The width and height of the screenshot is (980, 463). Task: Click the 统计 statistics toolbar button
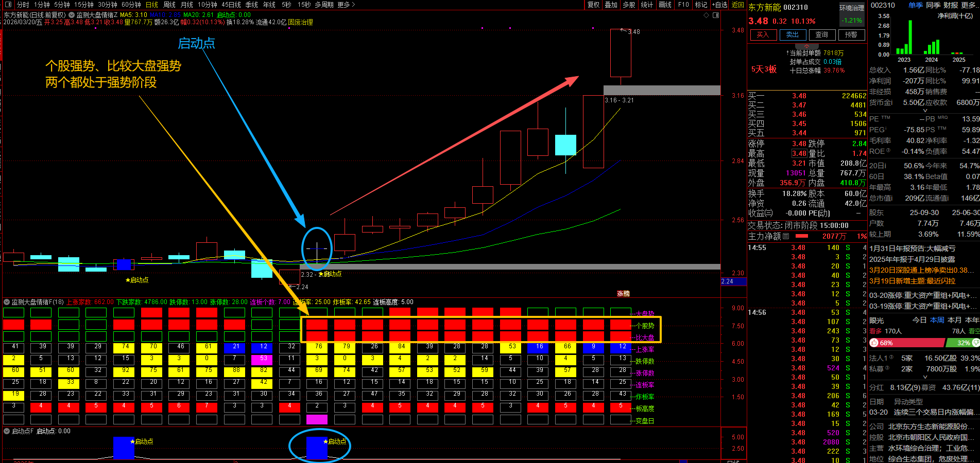(647, 5)
